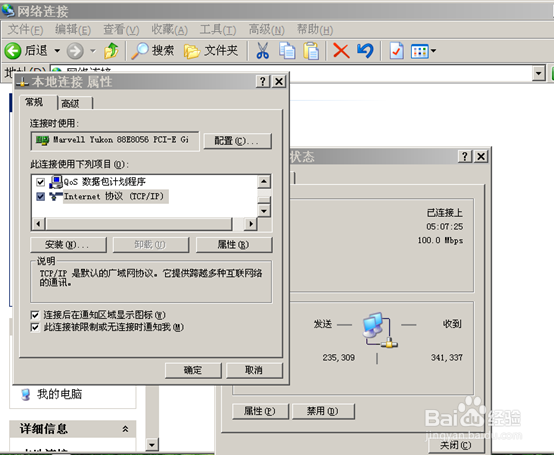Click the help question mark in status dialog
The image size is (554, 455).
[x=465, y=156]
